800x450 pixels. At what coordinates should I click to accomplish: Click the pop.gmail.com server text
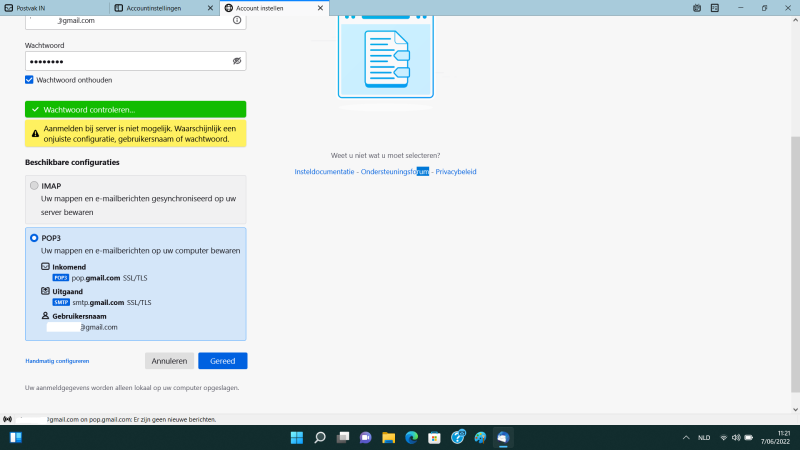coord(96,278)
